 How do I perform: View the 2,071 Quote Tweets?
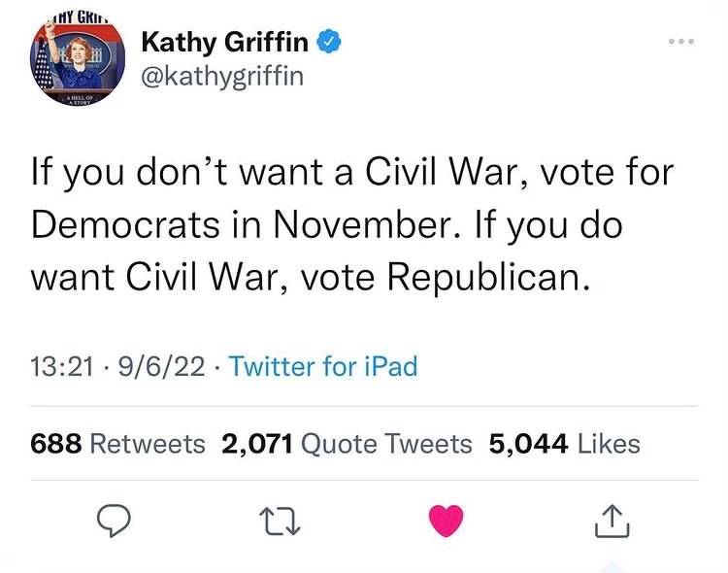(x=347, y=444)
